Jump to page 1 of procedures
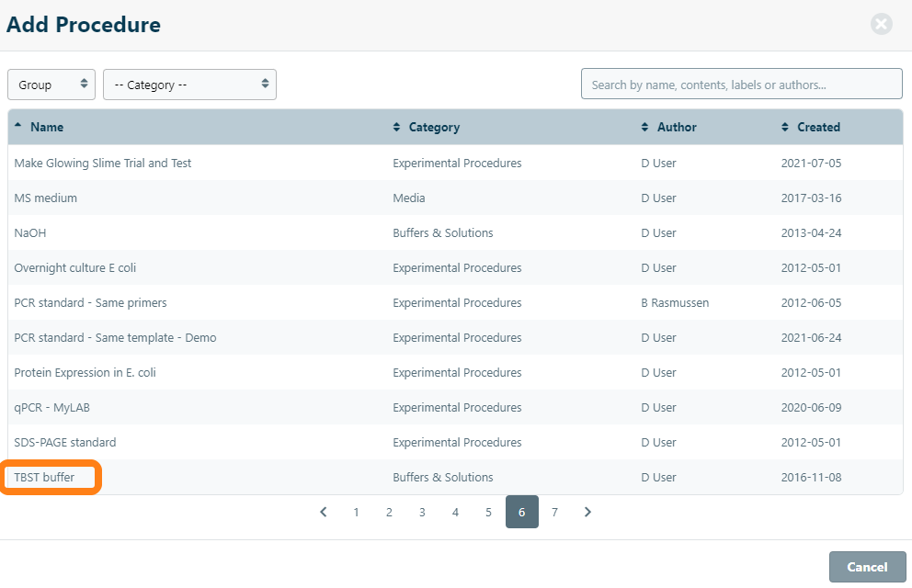This screenshot has width=912, height=588. point(356,512)
